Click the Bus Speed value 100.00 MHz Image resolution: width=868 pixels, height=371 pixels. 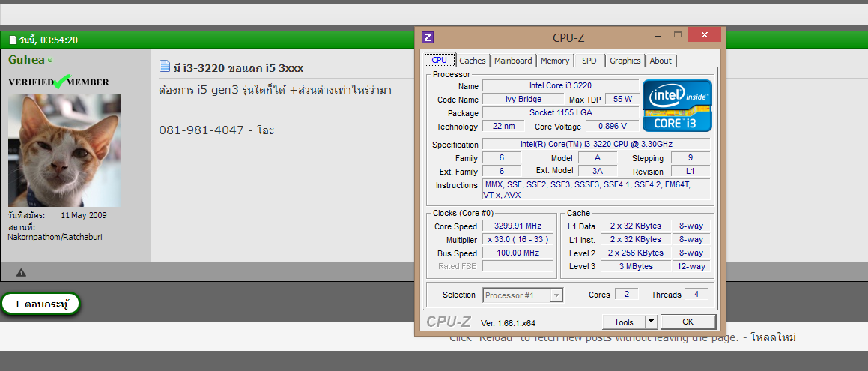[518, 253]
